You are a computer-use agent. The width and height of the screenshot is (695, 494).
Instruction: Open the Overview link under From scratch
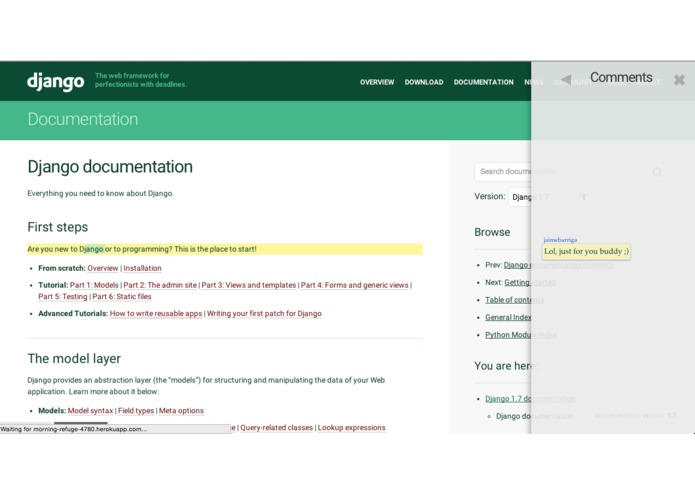coord(103,268)
